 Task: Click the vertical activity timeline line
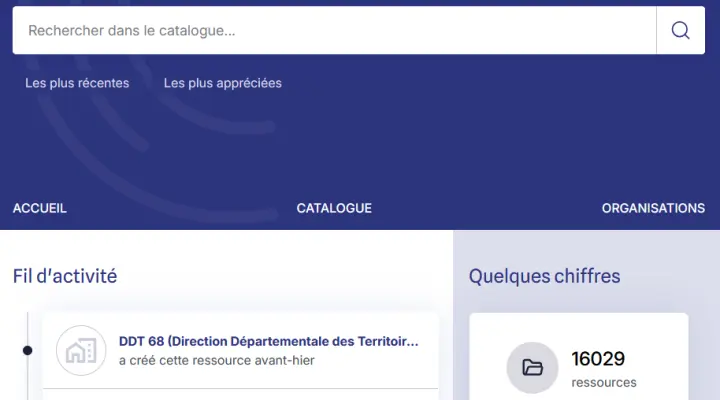tap(27, 380)
